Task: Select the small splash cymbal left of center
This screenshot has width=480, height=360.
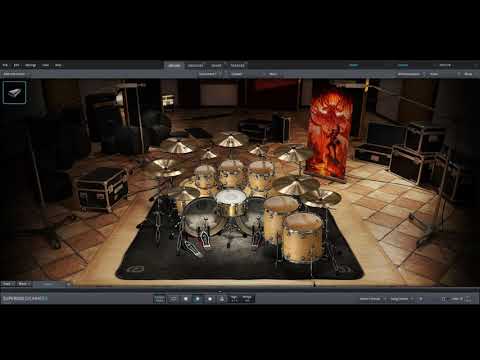Action: [209, 155]
